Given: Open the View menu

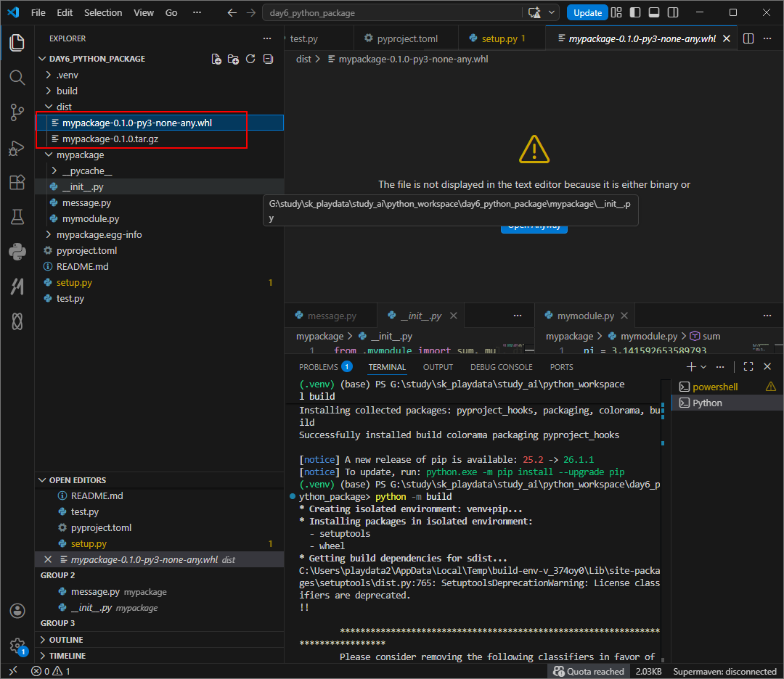Looking at the screenshot, I should [144, 13].
